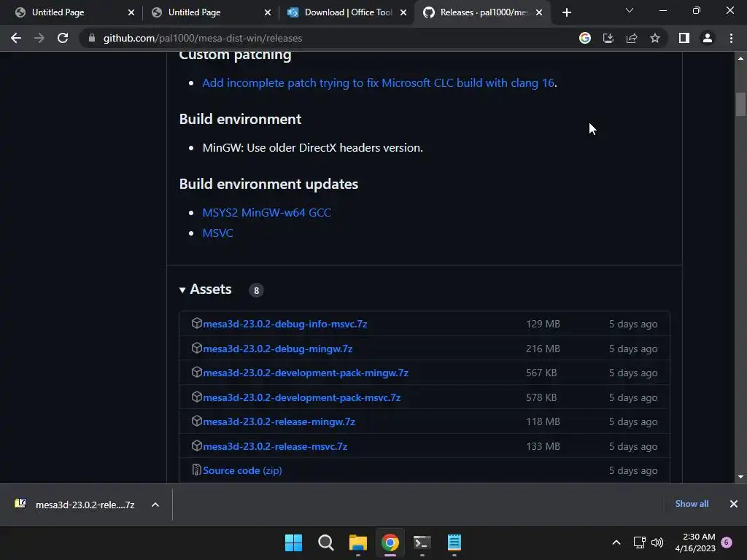
Task: Close the downloads bar
Action: [734, 504]
